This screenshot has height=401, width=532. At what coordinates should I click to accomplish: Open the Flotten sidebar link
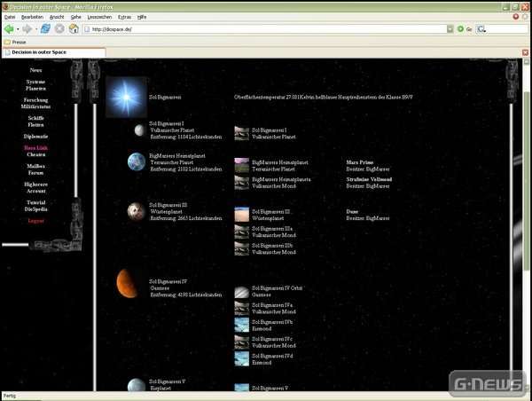click(35, 125)
